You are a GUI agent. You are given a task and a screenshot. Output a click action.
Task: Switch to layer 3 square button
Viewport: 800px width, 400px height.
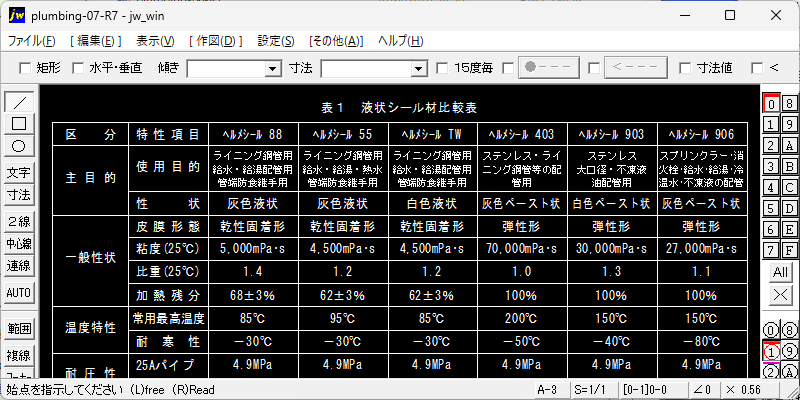[771, 166]
